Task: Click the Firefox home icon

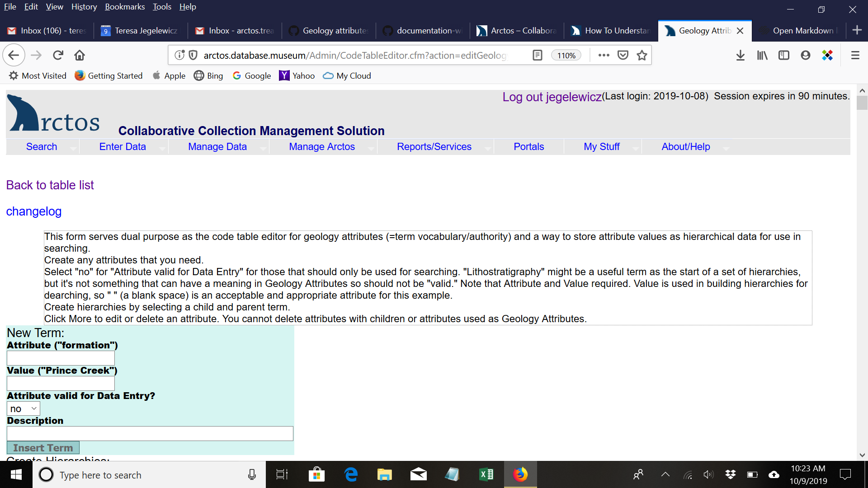Action: coord(80,55)
